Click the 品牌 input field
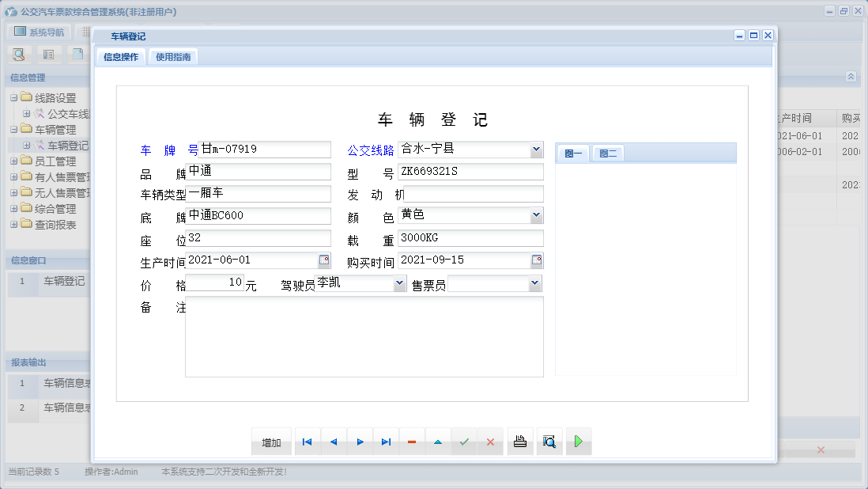 (x=258, y=172)
